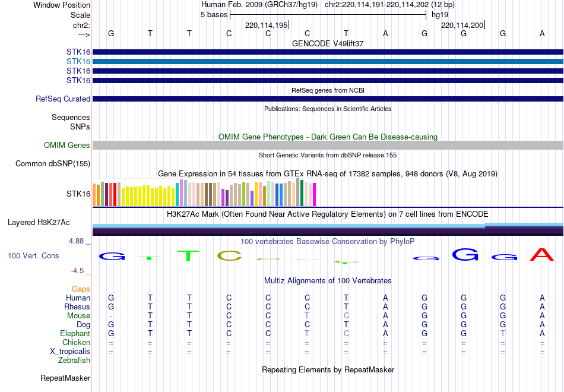Image resolution: width=564 pixels, height=392 pixels.
Task: Click the RefSeq Curated gene bar
Action: pos(328,99)
